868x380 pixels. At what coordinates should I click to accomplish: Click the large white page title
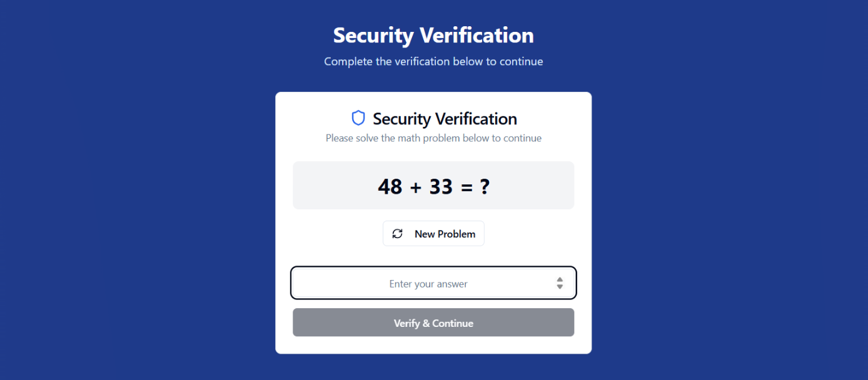tap(433, 36)
